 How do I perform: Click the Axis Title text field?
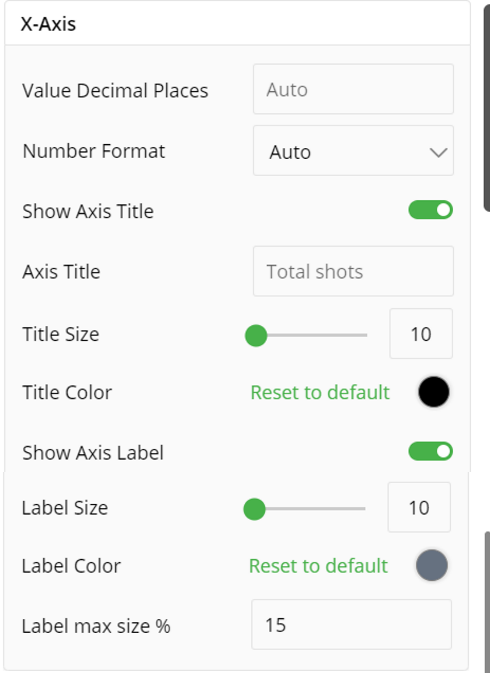353,271
